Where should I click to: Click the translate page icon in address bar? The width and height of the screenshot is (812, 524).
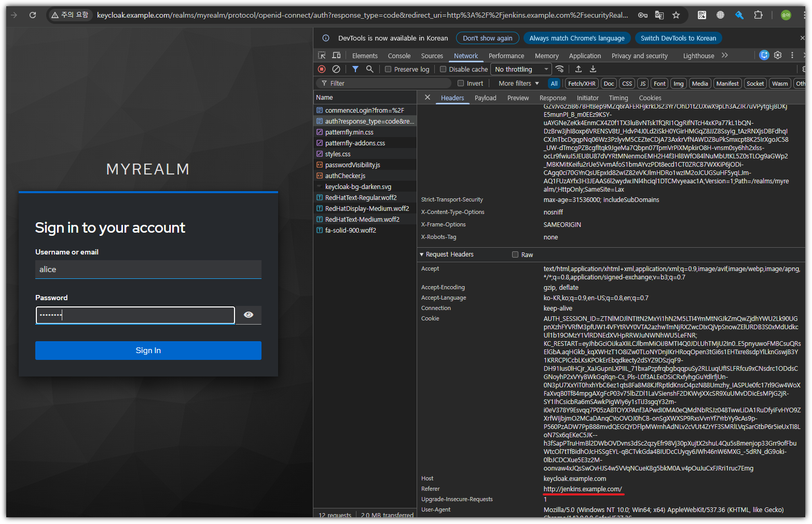coord(659,15)
